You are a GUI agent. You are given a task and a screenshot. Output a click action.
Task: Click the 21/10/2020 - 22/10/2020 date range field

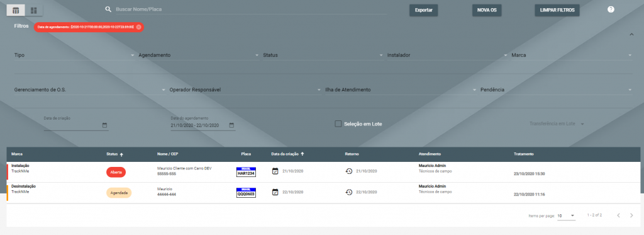click(203, 125)
